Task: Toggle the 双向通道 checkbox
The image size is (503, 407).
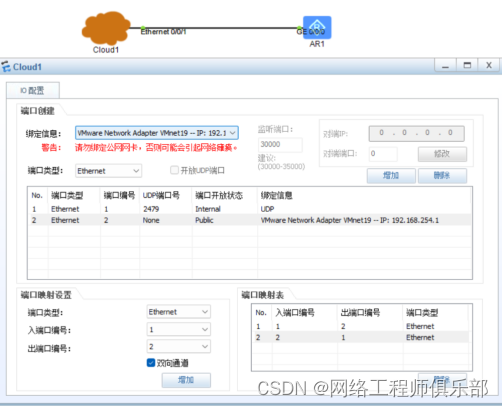Action: click(x=151, y=363)
